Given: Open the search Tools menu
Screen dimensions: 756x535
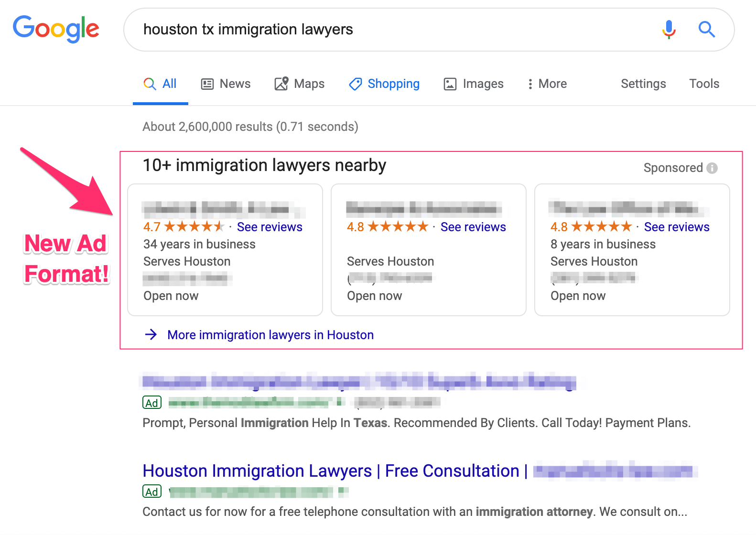Looking at the screenshot, I should (704, 84).
